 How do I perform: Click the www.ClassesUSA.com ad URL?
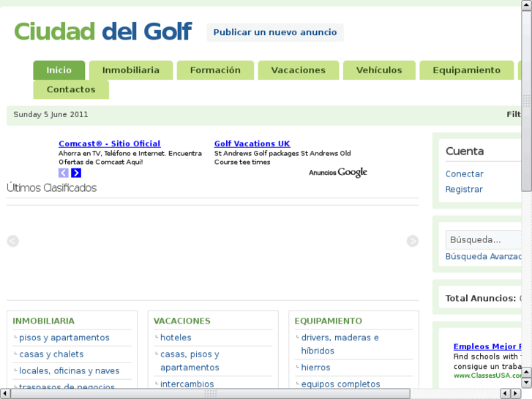487,376
